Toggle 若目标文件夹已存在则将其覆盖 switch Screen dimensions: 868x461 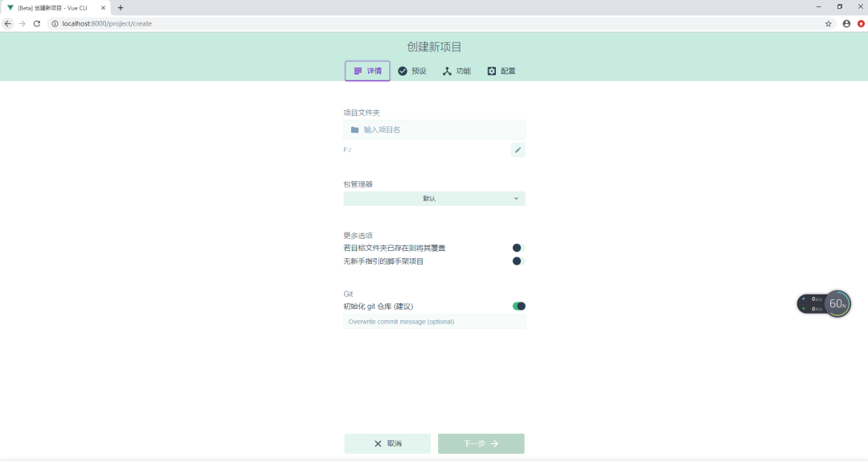(x=518, y=248)
